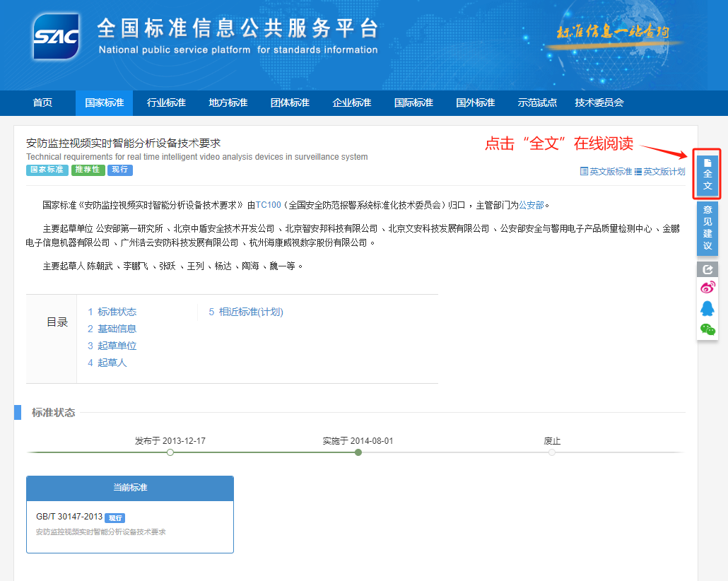Screen dimensions: 728x581
Task: Go to 首页 home tab
Action: [x=42, y=103]
